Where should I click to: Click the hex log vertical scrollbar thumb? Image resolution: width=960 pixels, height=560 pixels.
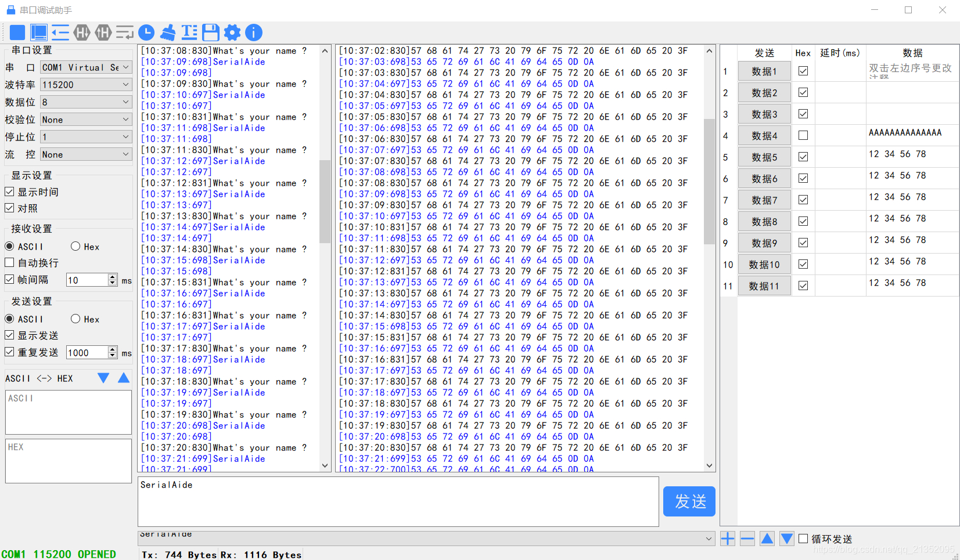709,181
